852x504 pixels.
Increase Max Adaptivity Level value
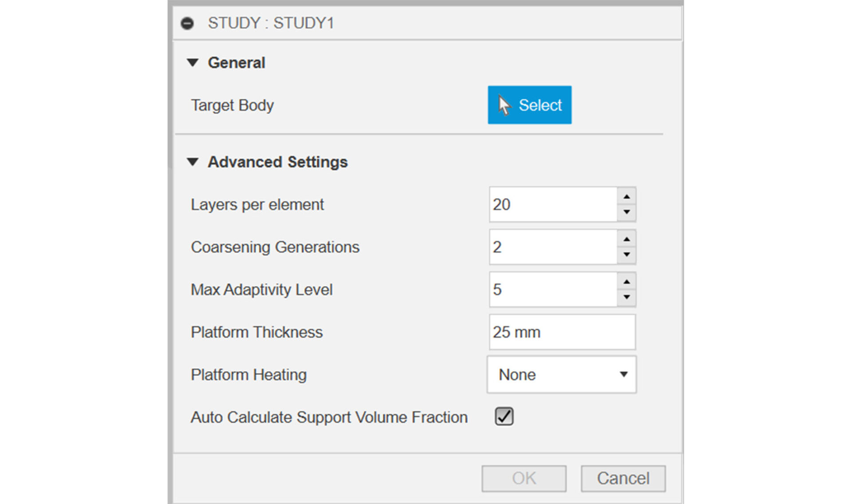626,282
